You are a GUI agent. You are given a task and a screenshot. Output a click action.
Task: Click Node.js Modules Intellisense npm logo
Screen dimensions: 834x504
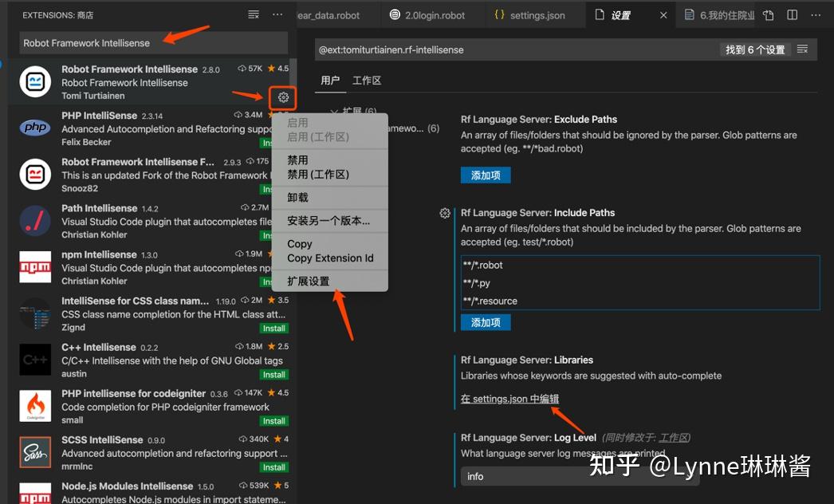click(35, 493)
